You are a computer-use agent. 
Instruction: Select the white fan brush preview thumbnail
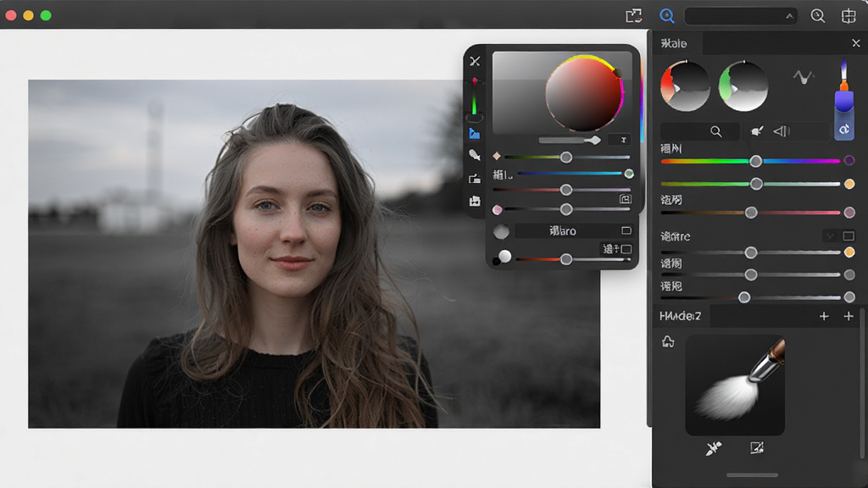pyautogui.click(x=735, y=385)
